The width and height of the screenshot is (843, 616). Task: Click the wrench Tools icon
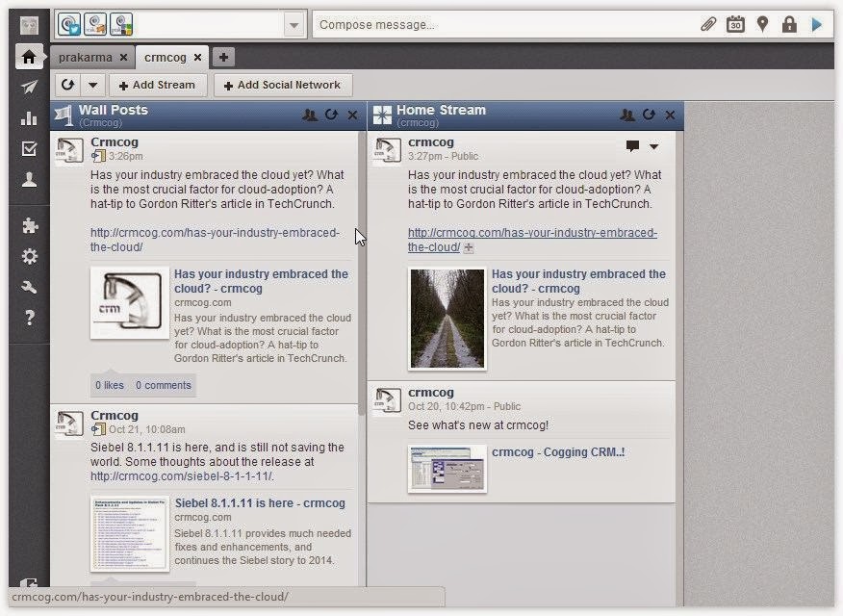(29, 287)
